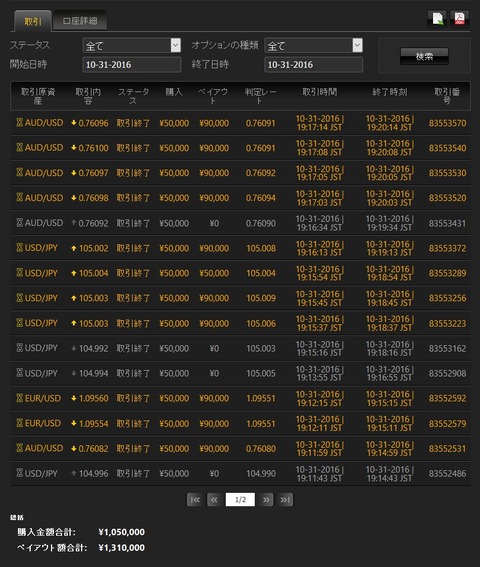
Task: Click the 1/2 page number field
Action: [240, 499]
